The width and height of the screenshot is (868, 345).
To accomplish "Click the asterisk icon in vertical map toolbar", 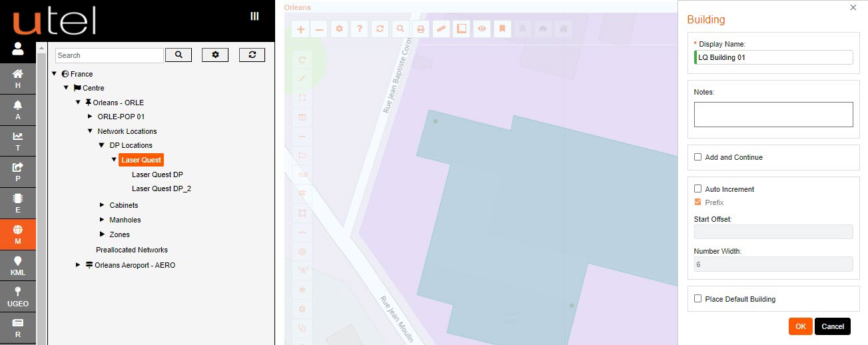I will click(x=302, y=290).
